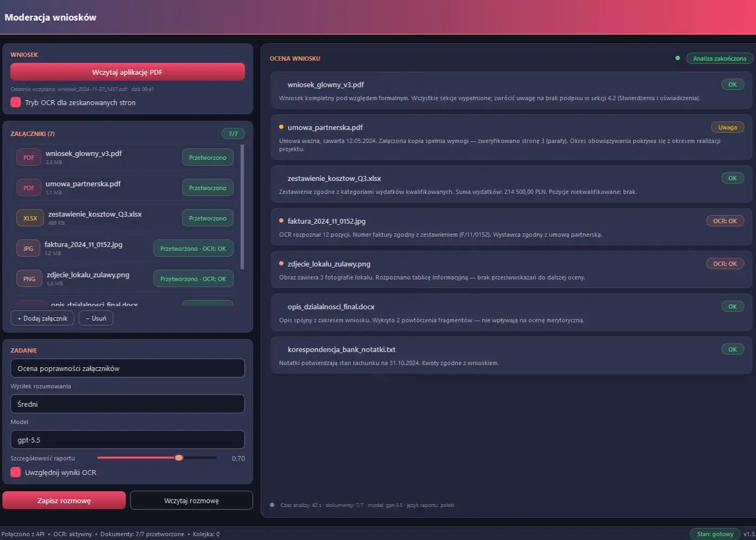Toggle Tryb OCR dla zeskanowanych stron
This screenshot has height=540, width=756.
[x=16, y=102]
